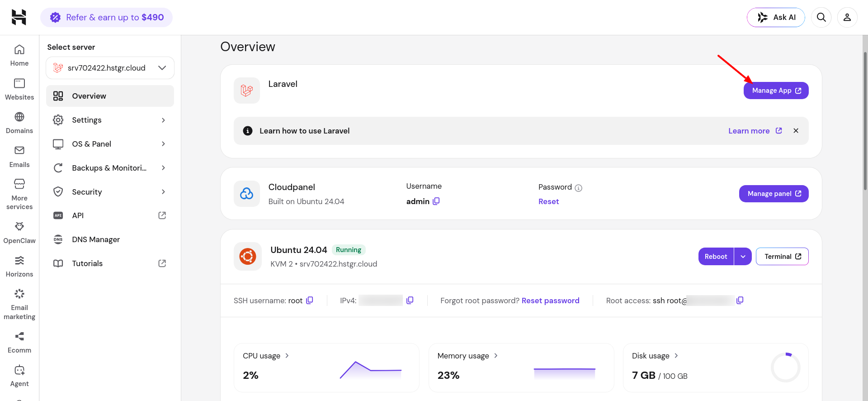Viewport: 868px width, 401px height.
Task: Click the search magnifier icon
Action: (x=821, y=17)
